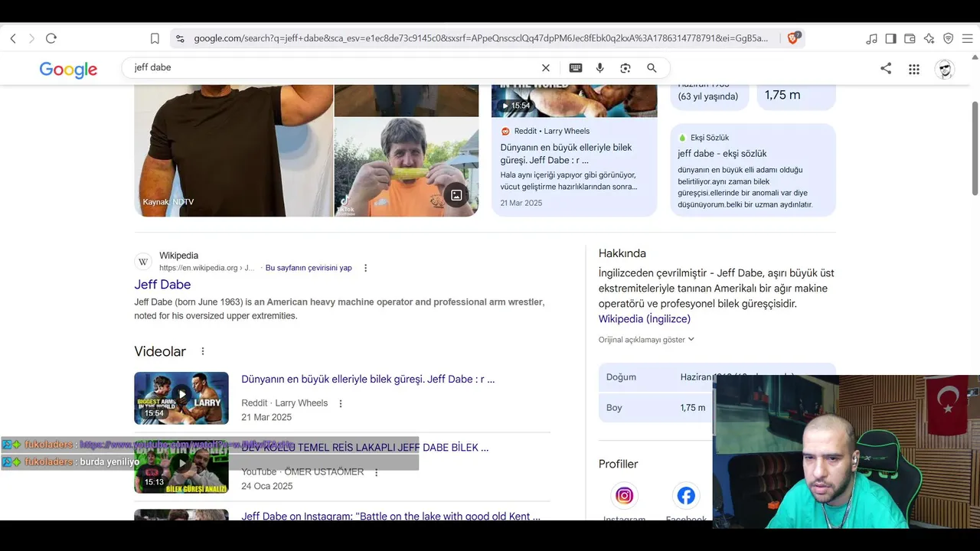
Task: Click the 'Doğum' row label
Action: 621,377
